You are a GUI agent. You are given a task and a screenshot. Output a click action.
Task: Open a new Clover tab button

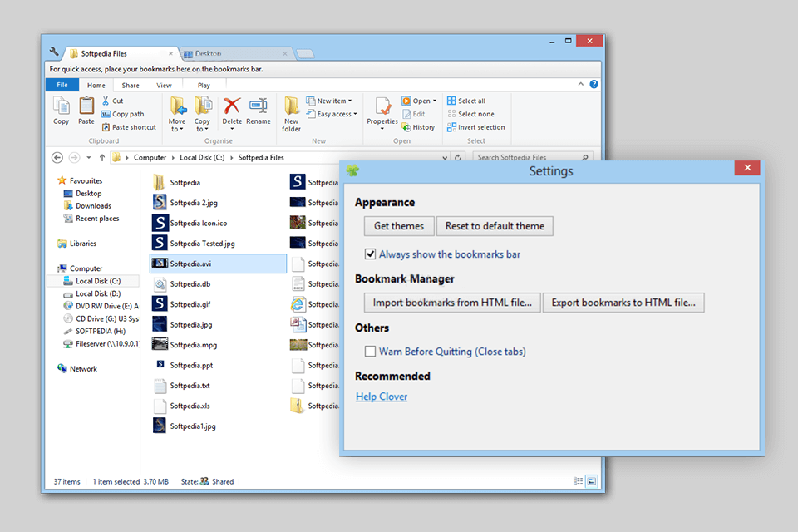[x=305, y=53]
